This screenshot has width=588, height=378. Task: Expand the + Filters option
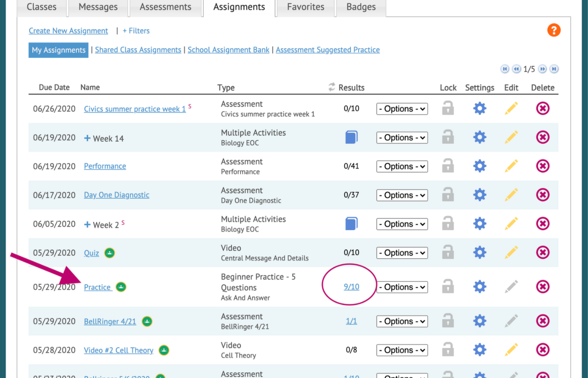tap(136, 31)
